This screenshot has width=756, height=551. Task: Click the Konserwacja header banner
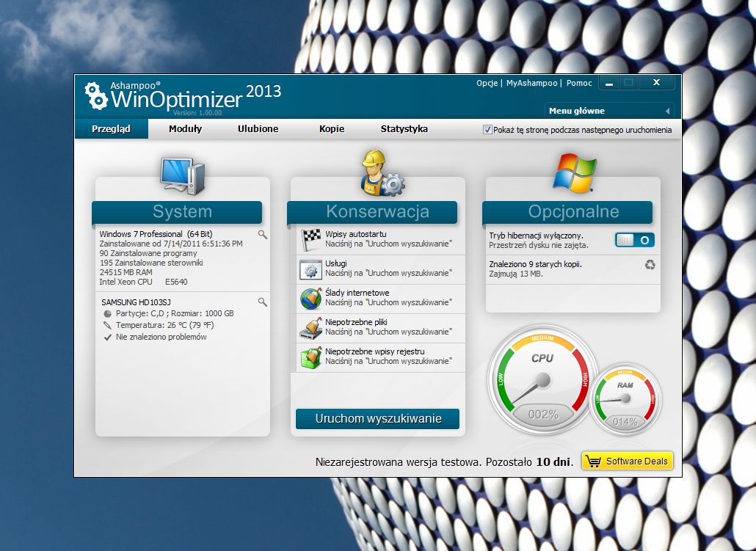[x=372, y=212]
